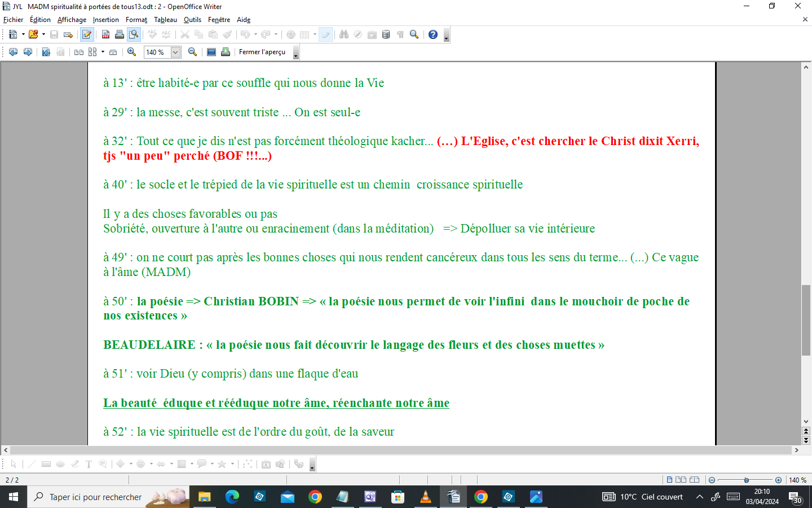Click the status bar zoom in plus
The image size is (812, 508).
pos(779,480)
